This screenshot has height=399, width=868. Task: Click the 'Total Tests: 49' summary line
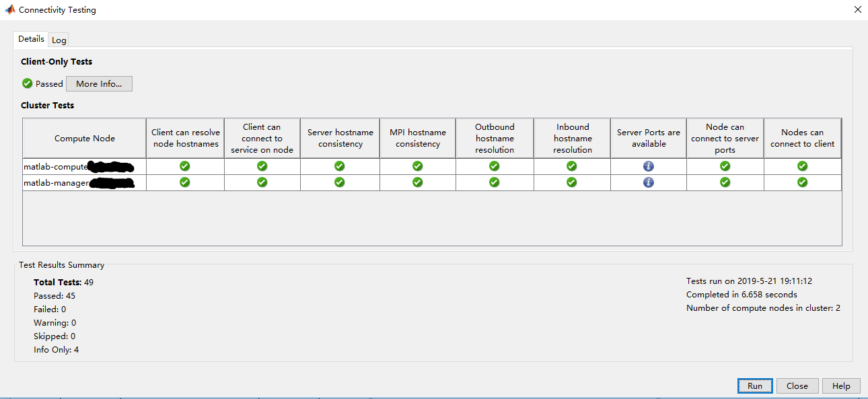(64, 283)
